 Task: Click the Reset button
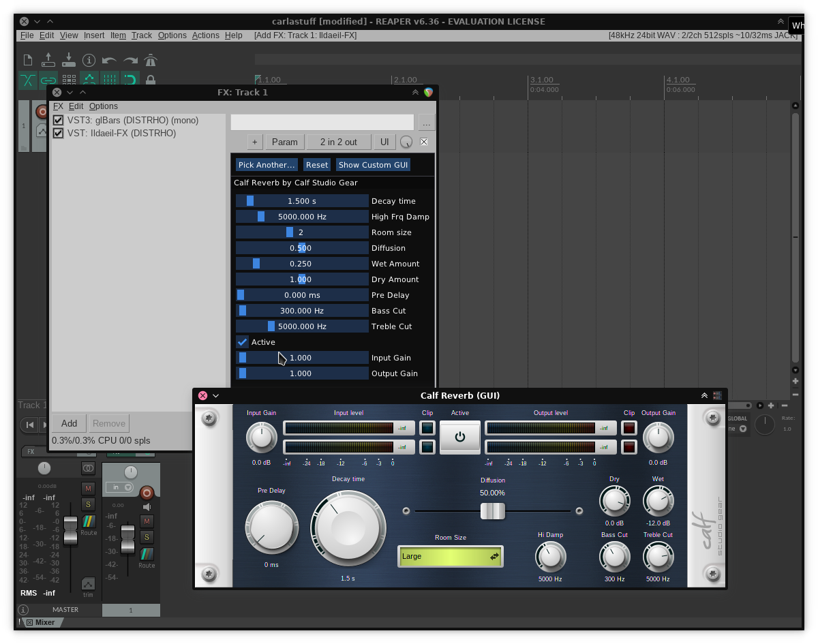tap(317, 165)
